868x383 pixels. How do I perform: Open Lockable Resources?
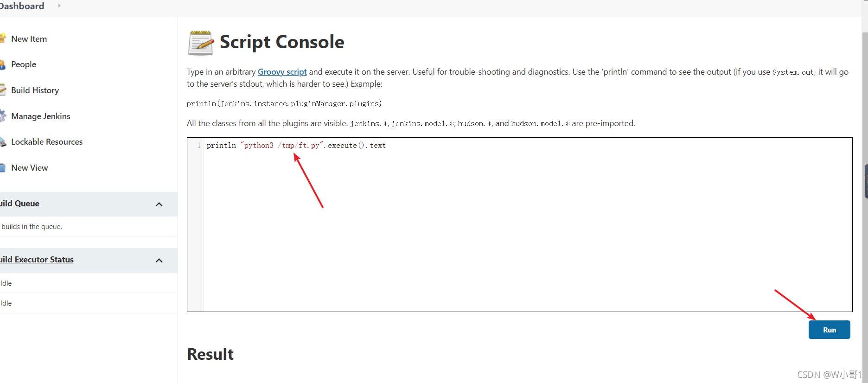tap(47, 142)
